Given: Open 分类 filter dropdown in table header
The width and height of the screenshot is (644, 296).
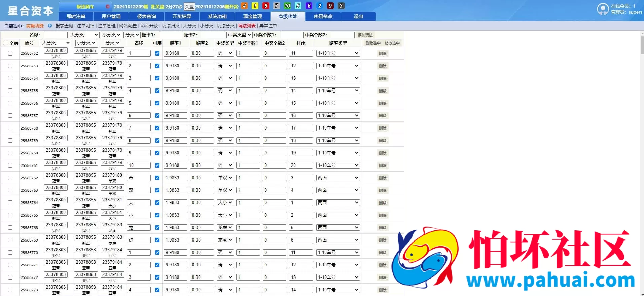Looking at the screenshot, I should tap(112, 43).
